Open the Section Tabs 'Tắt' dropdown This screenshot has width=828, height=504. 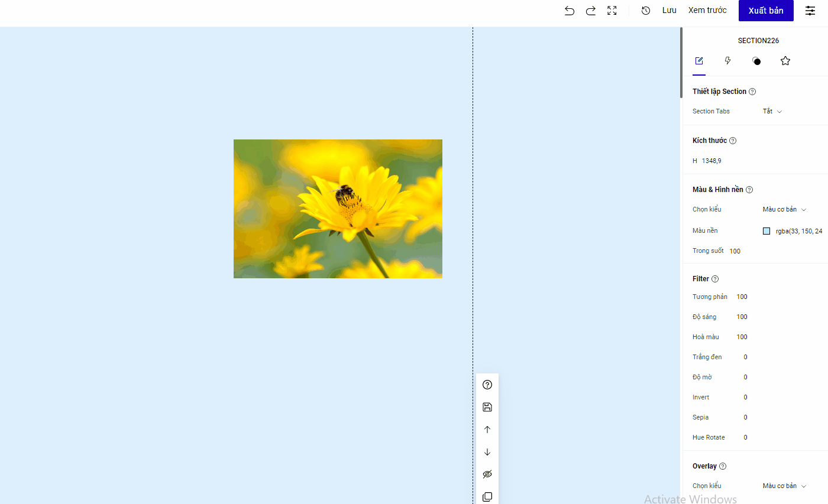tap(772, 111)
